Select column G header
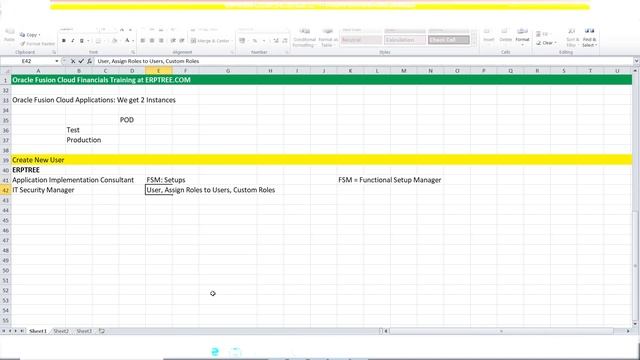This screenshot has height=360, width=640. coord(228,71)
